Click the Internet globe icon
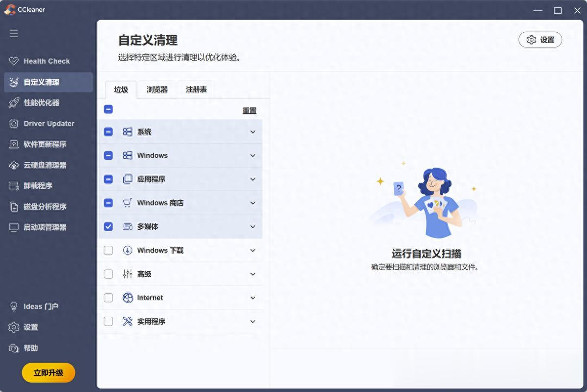Viewport: 587px width, 392px height. click(128, 298)
